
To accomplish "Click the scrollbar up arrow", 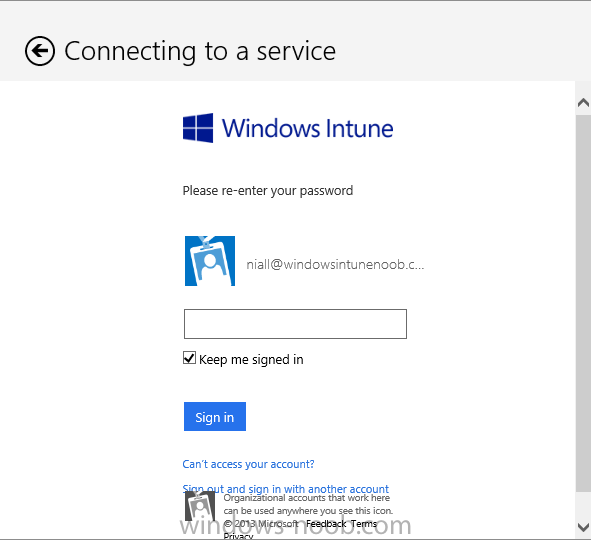I will click(x=583, y=102).
